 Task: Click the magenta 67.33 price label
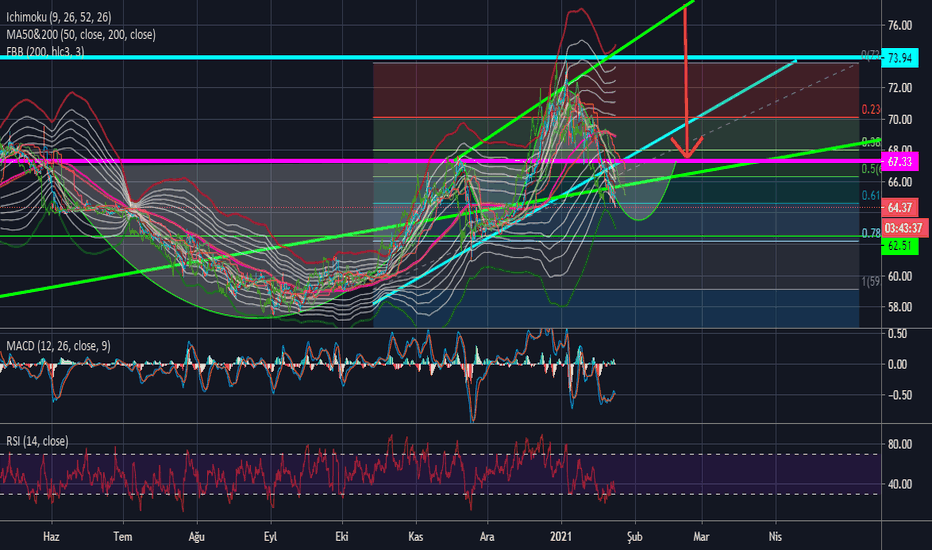(900, 161)
